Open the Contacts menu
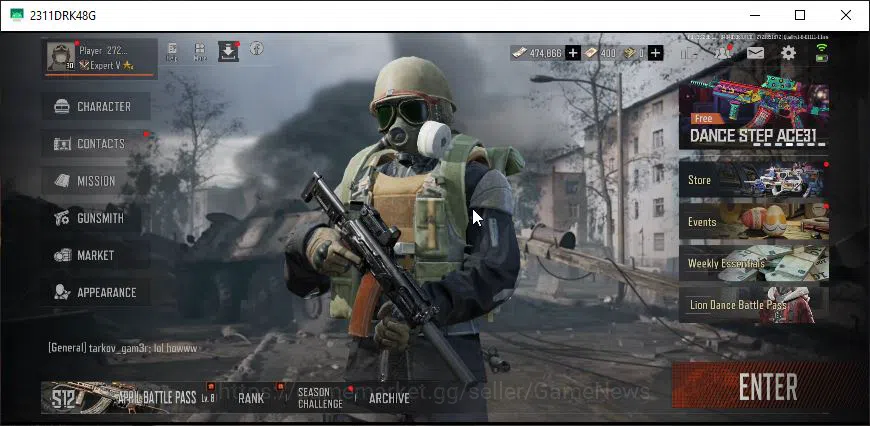The width and height of the screenshot is (870, 426). (96, 144)
